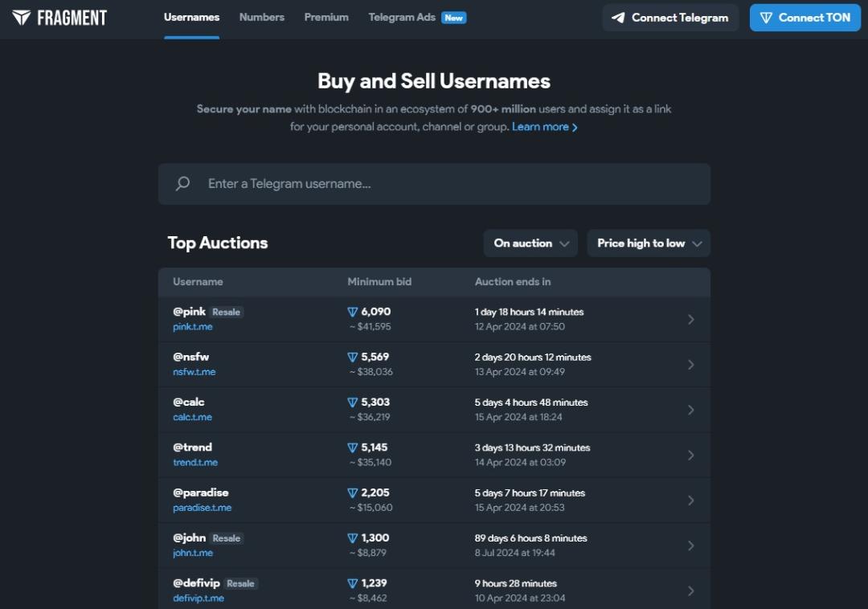868x609 pixels.
Task: Click the arrow at the end of the @trend row
Action: (691, 456)
